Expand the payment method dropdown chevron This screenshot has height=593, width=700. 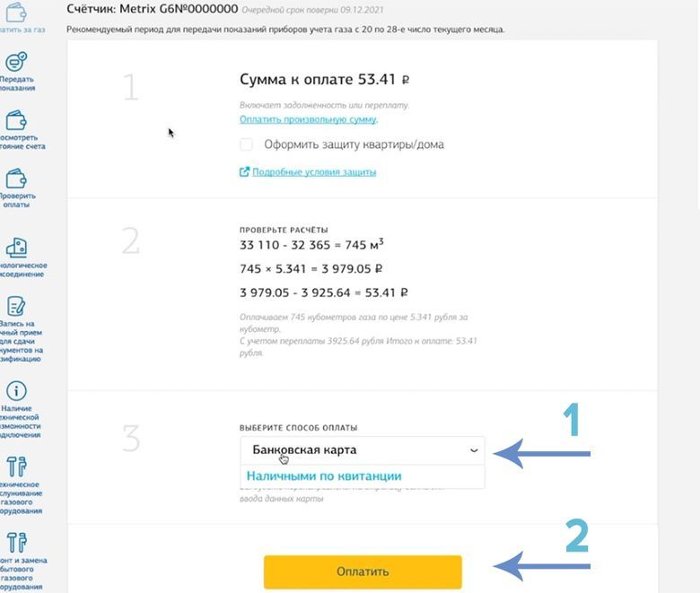(474, 450)
